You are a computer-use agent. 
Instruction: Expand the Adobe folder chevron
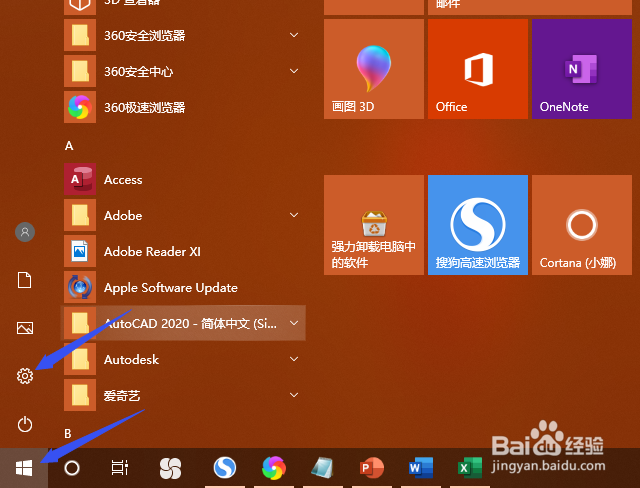point(294,215)
